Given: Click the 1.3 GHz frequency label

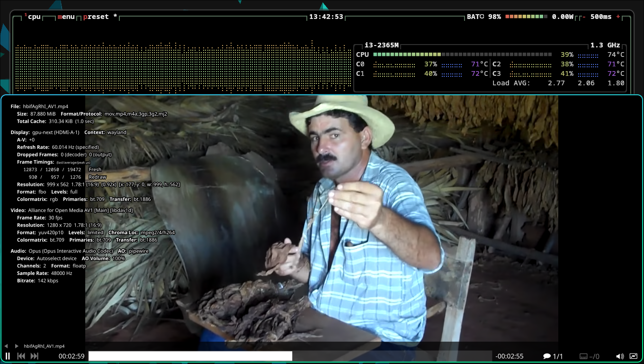Looking at the screenshot, I should (605, 45).
